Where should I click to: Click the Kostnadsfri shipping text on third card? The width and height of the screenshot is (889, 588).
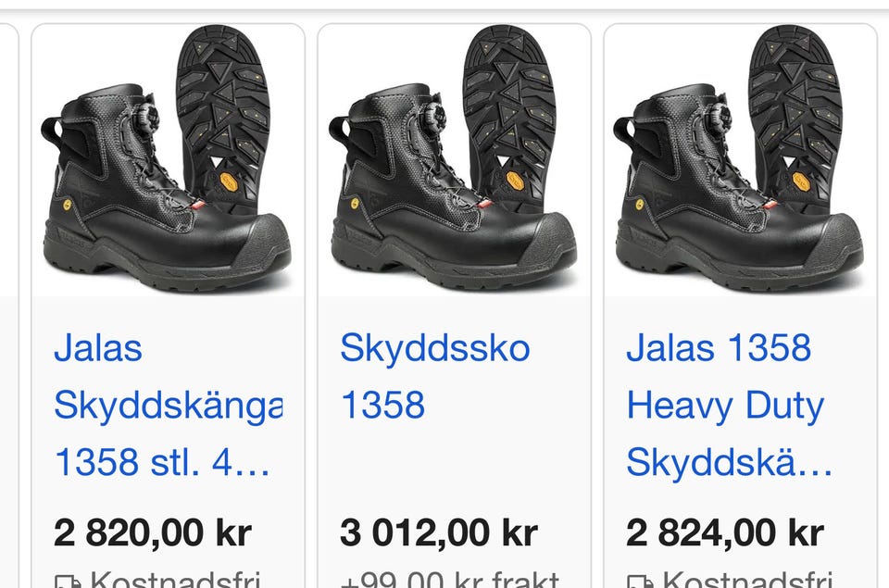pos(747,579)
